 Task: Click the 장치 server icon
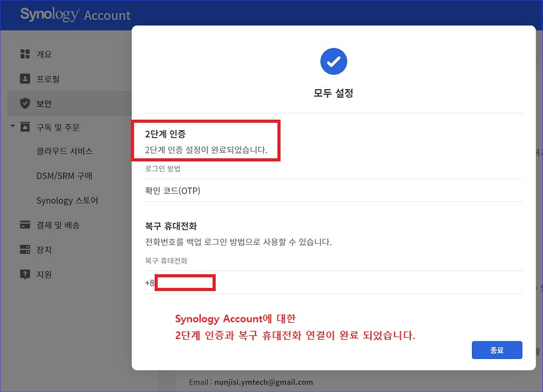[25, 249]
